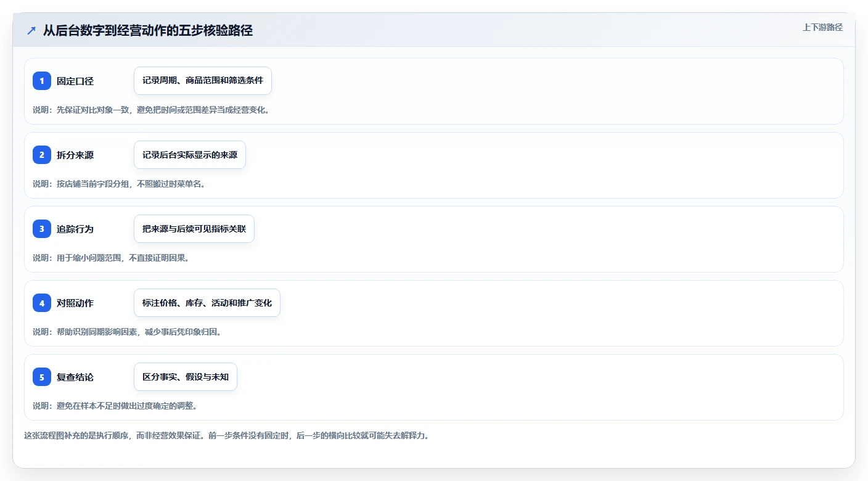This screenshot has height=481, width=868.
Task: Click the 记录周期、商品范围和筛选条件 chip
Action: pyautogui.click(x=203, y=81)
